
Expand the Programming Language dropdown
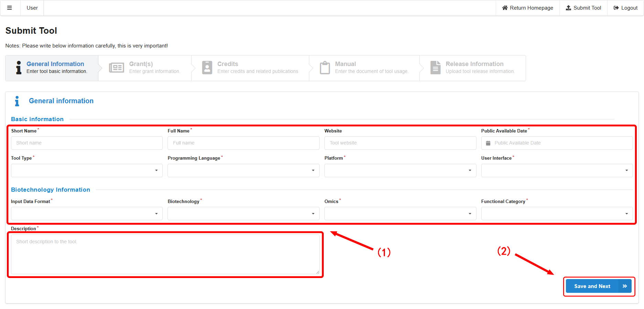[x=243, y=171]
